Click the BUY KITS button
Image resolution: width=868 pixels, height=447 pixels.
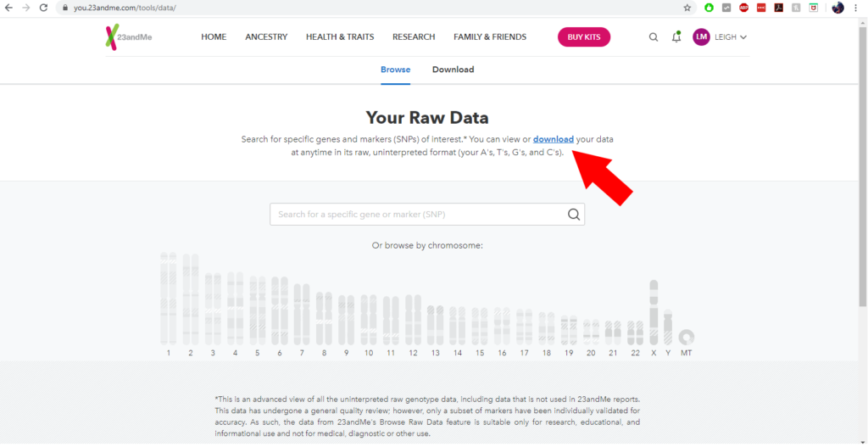point(584,37)
